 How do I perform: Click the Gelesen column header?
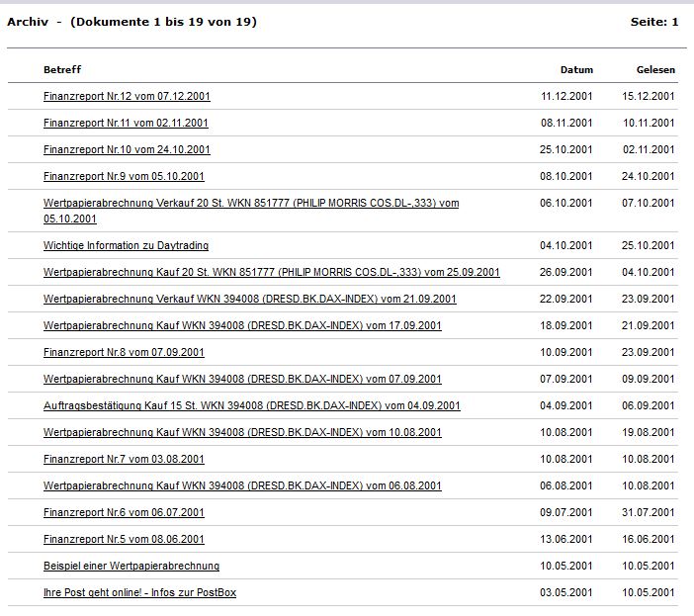655,70
